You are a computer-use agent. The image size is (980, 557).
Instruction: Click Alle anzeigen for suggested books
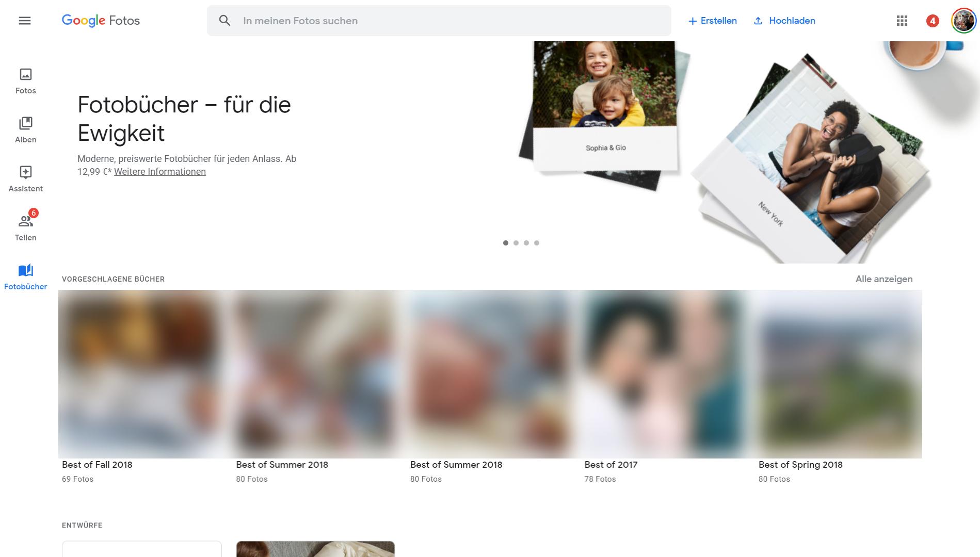click(x=883, y=279)
